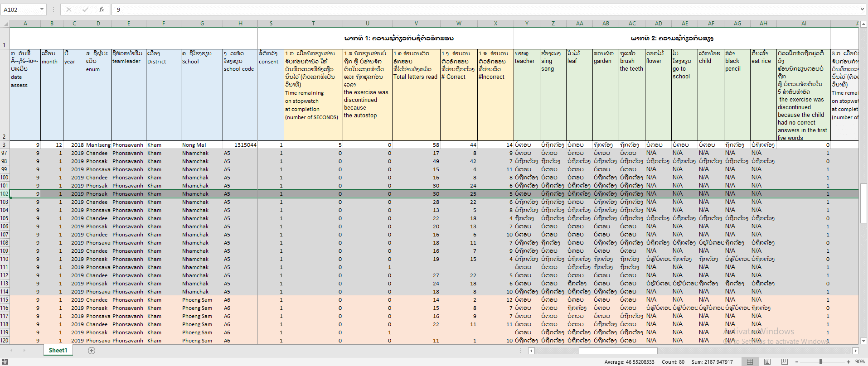Click the horizontal scrollbar thumb
This screenshot has width=868, height=366.
618,351
